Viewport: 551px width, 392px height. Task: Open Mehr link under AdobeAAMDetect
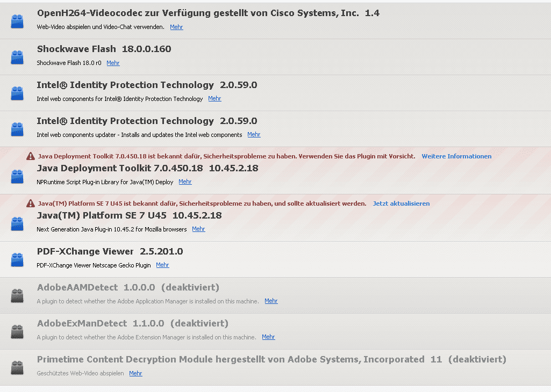pos(271,301)
